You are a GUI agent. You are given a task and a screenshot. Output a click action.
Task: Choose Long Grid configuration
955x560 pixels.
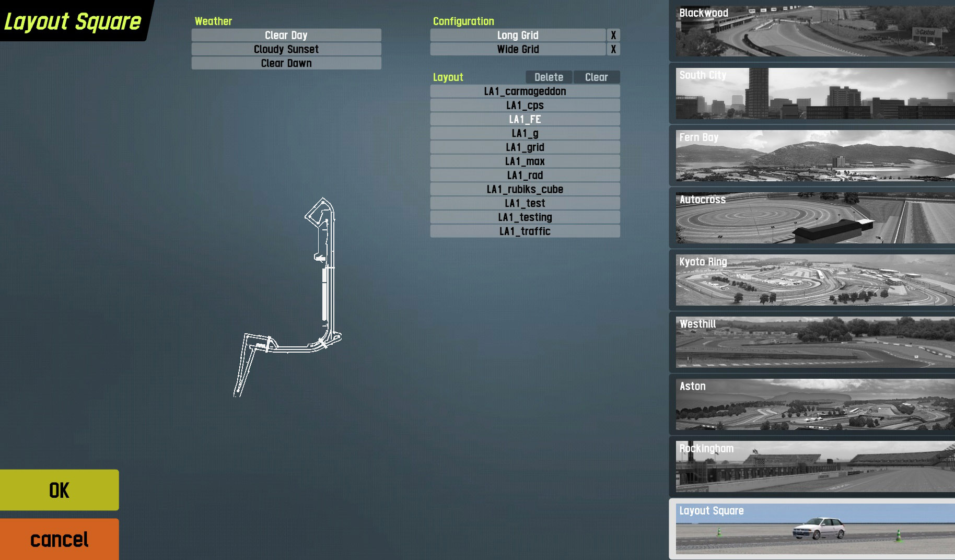(518, 35)
